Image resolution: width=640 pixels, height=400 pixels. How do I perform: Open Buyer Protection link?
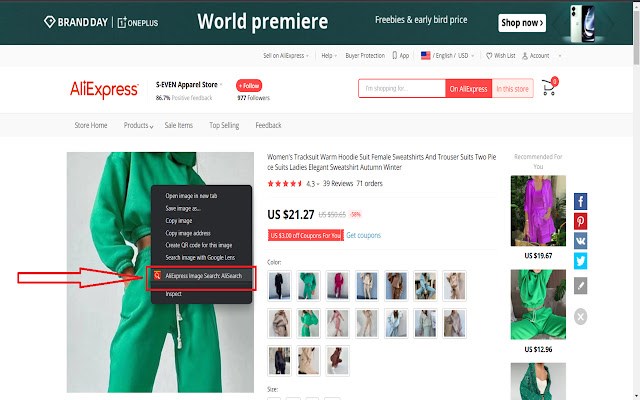click(365, 56)
